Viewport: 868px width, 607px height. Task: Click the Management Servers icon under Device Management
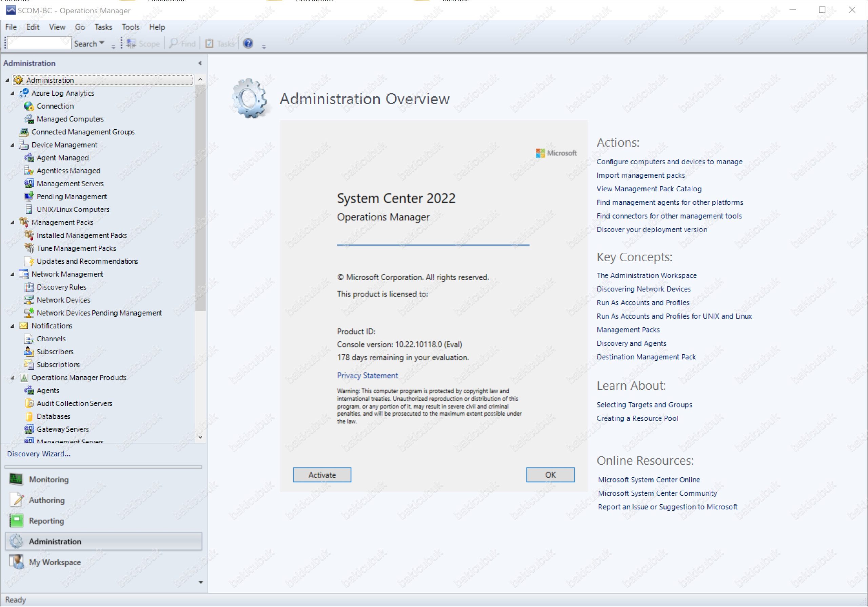click(x=29, y=184)
